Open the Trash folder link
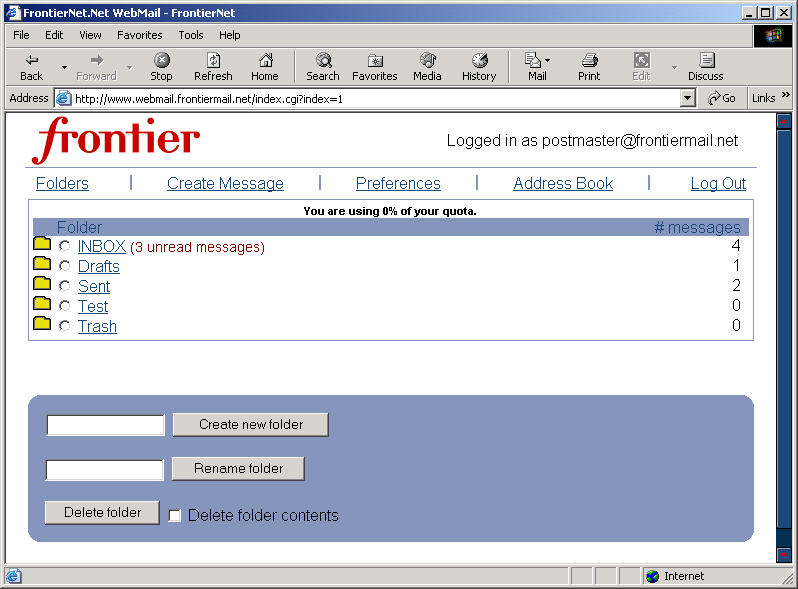The height and width of the screenshot is (589, 798). tap(97, 326)
